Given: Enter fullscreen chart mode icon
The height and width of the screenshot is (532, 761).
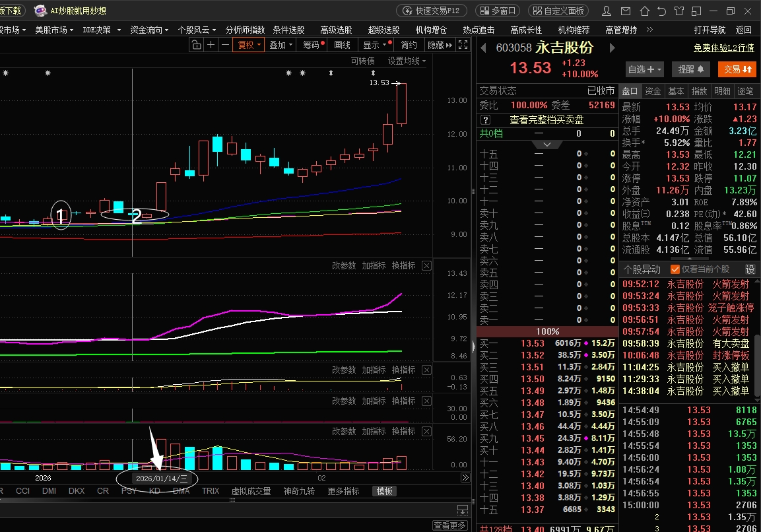Looking at the screenshot, I should [x=463, y=45].
